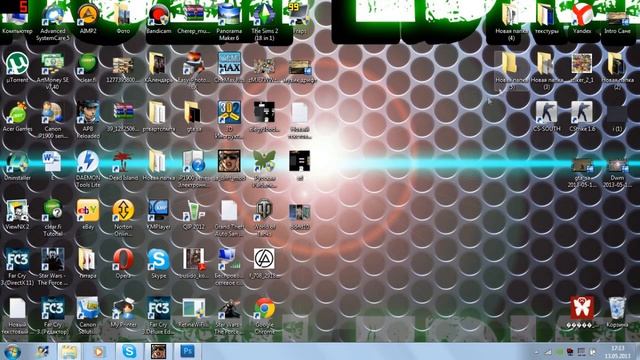Open the текстуры folder
Viewport: 640px width, 360px height.
point(547,19)
